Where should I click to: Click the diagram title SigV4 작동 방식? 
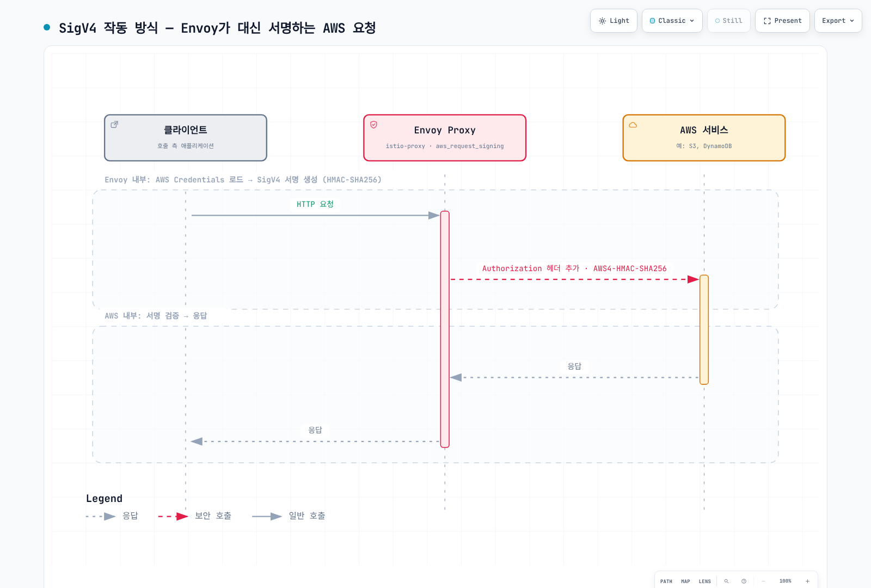217,28
